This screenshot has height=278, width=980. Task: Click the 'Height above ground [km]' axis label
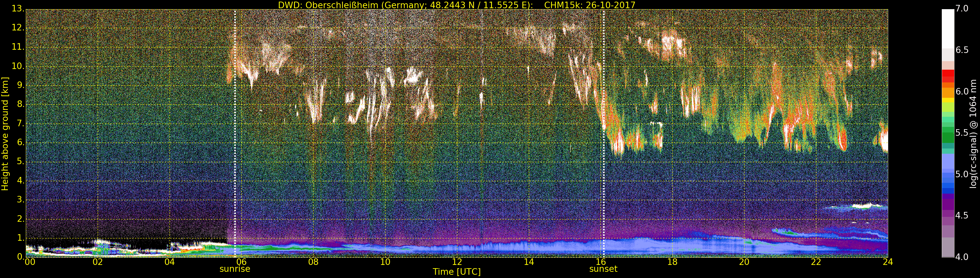point(5,133)
